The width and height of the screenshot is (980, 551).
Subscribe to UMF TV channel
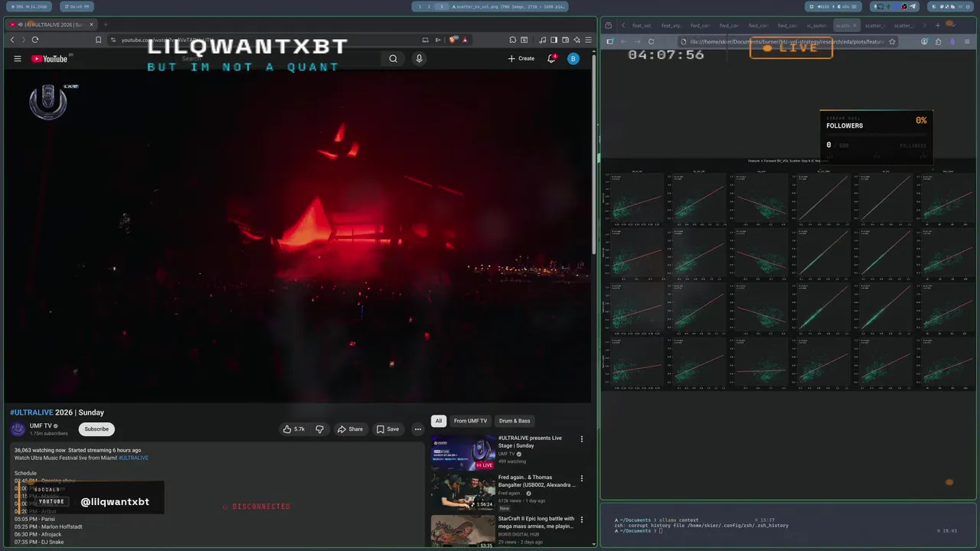click(x=96, y=429)
